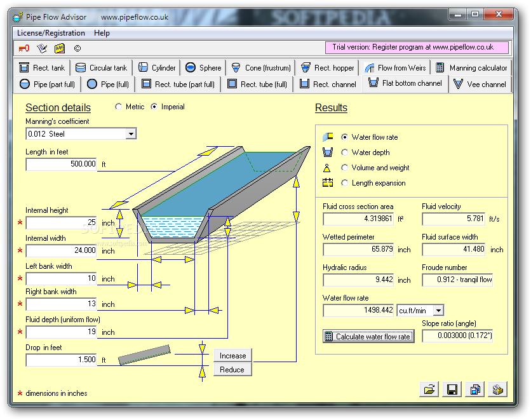Screen dimensions: 531x420
Task: Click the Fluid surface width value 41.480
Action: click(454, 249)
